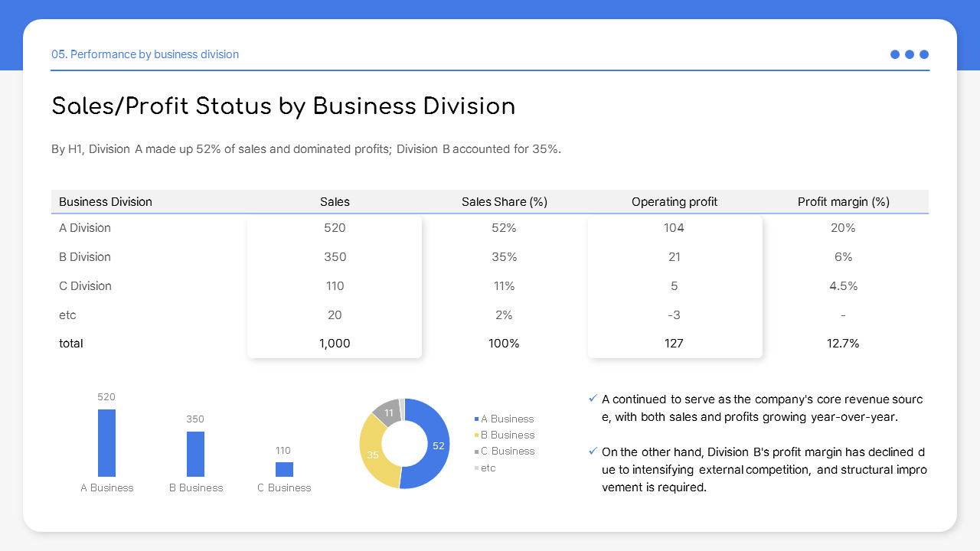
Task: Expand the Operating profit column header
Action: pos(675,201)
